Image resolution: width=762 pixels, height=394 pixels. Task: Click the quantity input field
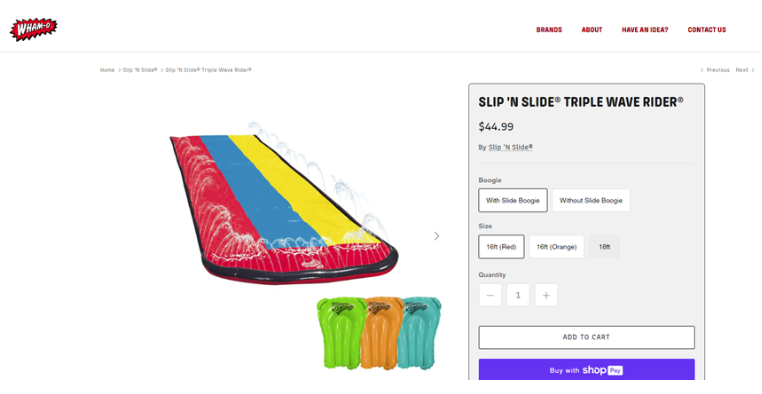[x=518, y=295]
